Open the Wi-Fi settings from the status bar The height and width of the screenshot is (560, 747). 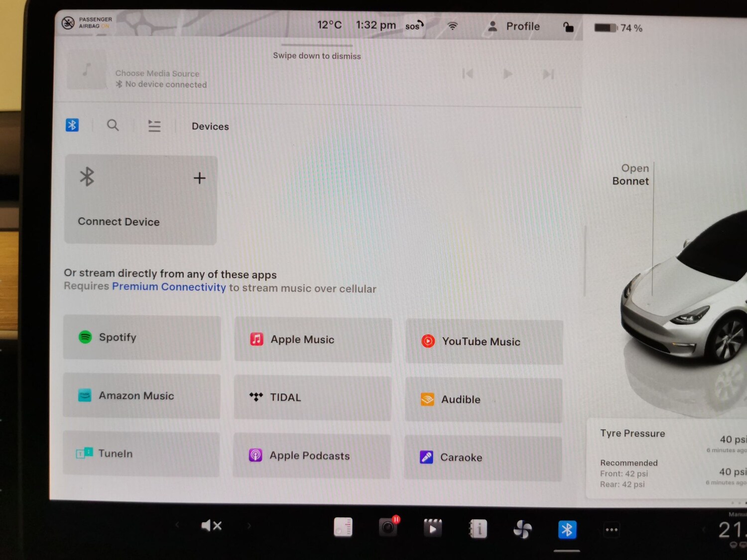[452, 25]
